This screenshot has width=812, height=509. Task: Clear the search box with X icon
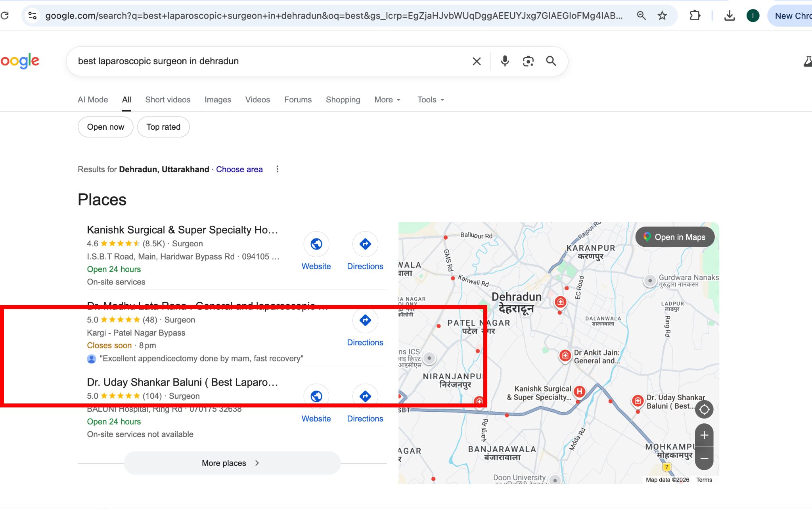click(x=477, y=61)
